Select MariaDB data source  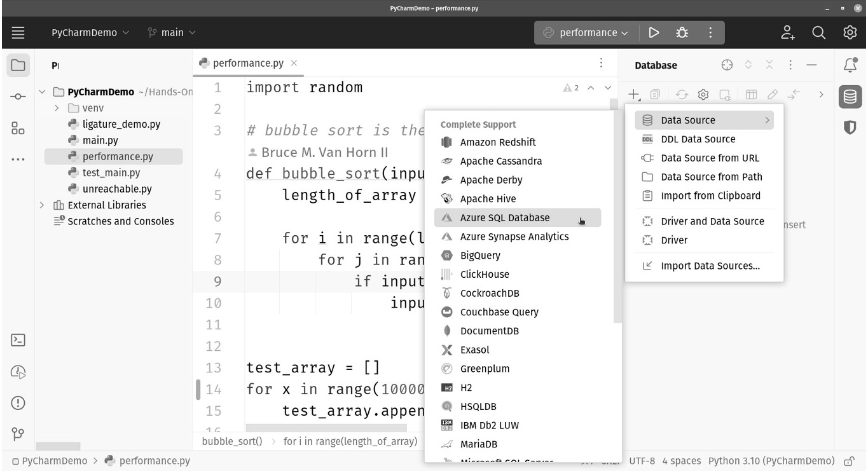518,444
